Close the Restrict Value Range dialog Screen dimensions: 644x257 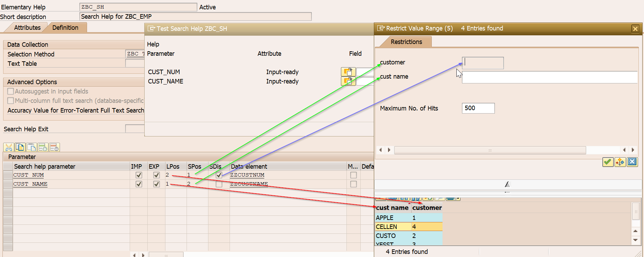pyautogui.click(x=635, y=29)
